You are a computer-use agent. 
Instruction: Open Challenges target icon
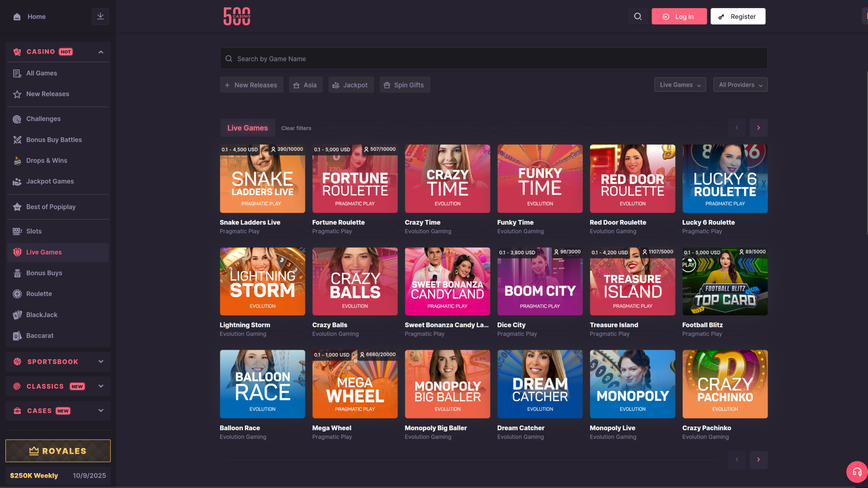[x=17, y=119]
